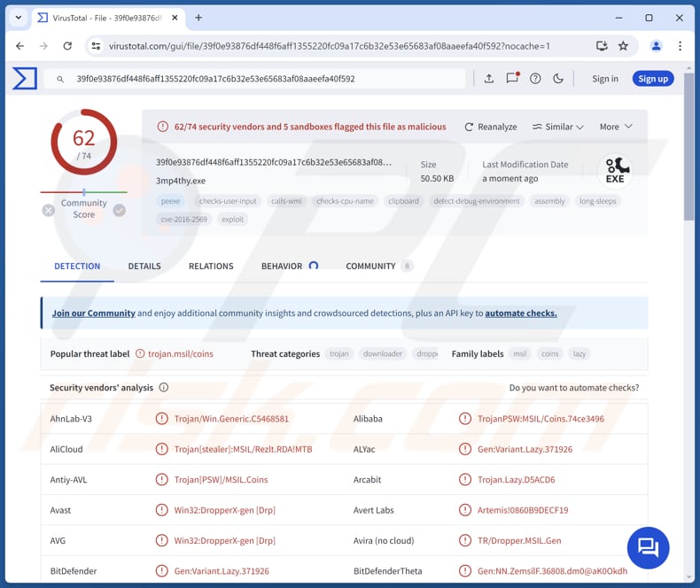Click the Security vendors' analysis info icon
This screenshot has width=700, height=588.
164,387
